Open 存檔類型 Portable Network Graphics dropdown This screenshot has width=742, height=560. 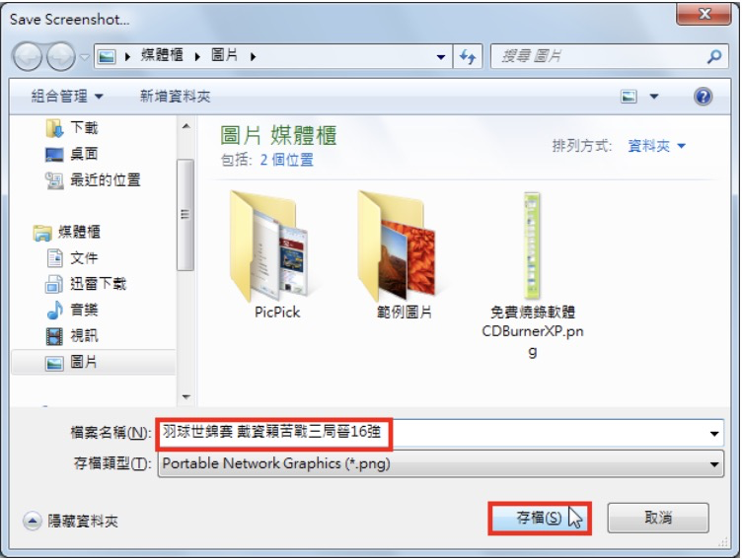coord(440,463)
